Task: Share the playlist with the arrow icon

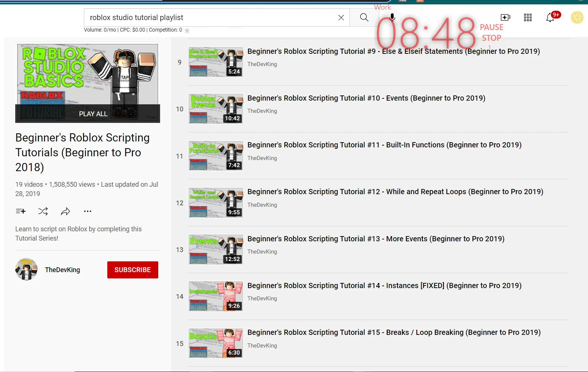Action: click(x=65, y=211)
